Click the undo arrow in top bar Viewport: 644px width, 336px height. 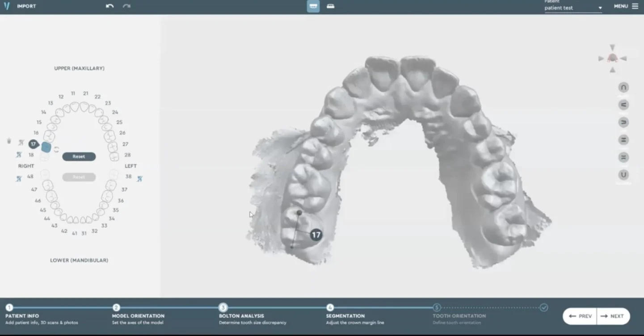click(109, 6)
